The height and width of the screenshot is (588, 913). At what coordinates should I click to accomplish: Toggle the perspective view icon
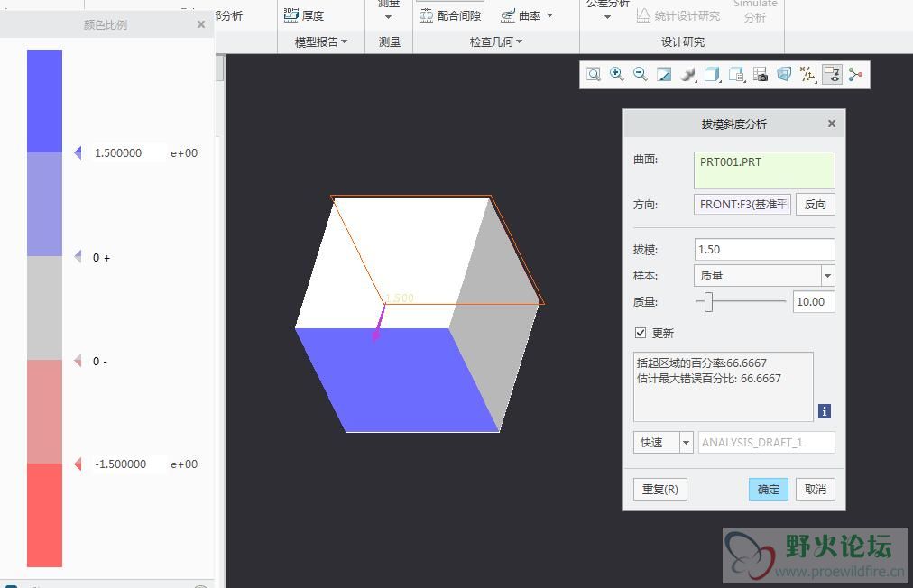pos(784,75)
